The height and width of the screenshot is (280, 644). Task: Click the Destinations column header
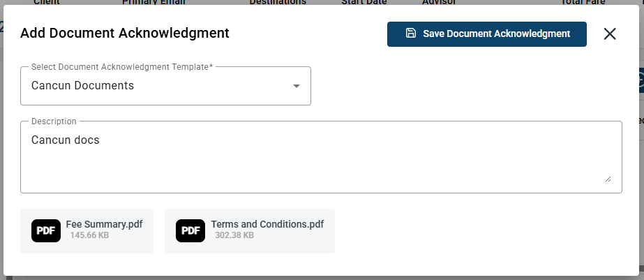tap(278, 2)
